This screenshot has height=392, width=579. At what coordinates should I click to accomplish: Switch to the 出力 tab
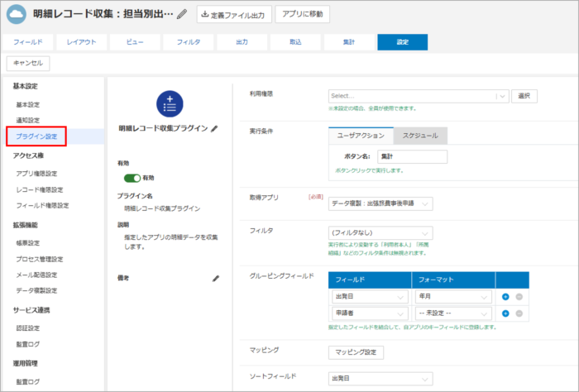tap(242, 42)
